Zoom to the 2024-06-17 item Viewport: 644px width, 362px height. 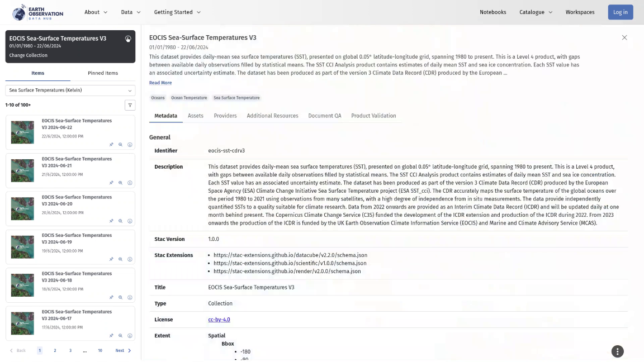pyautogui.click(x=120, y=336)
